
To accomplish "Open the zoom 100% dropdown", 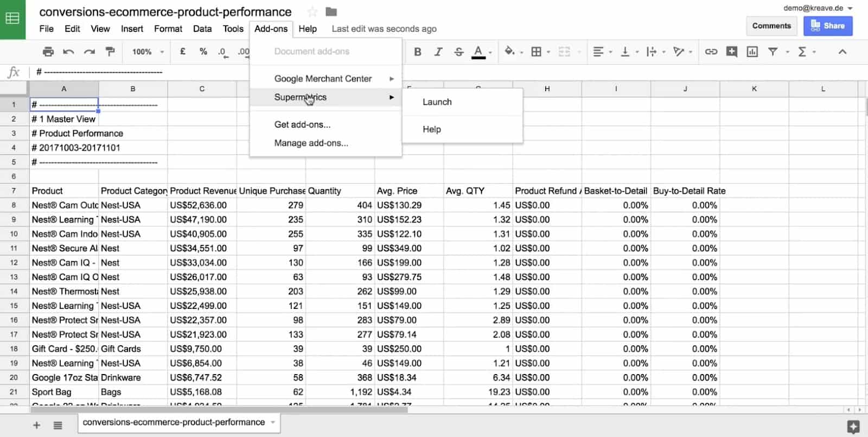I will coord(148,52).
